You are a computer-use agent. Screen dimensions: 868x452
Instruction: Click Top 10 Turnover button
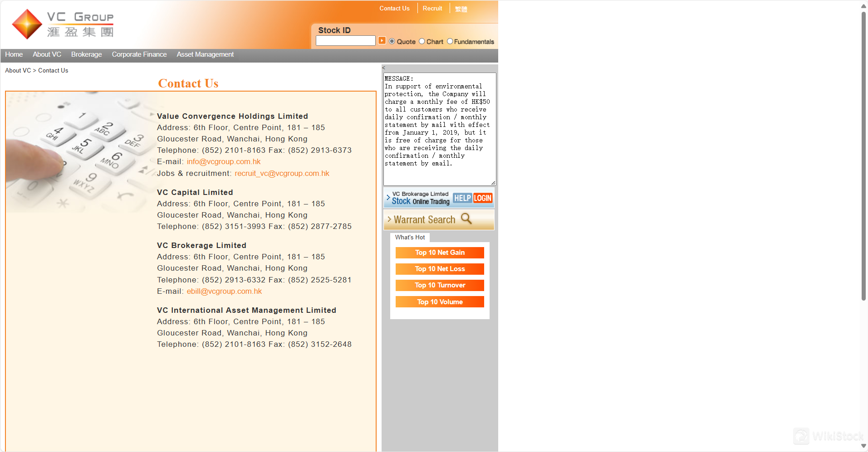tap(440, 285)
